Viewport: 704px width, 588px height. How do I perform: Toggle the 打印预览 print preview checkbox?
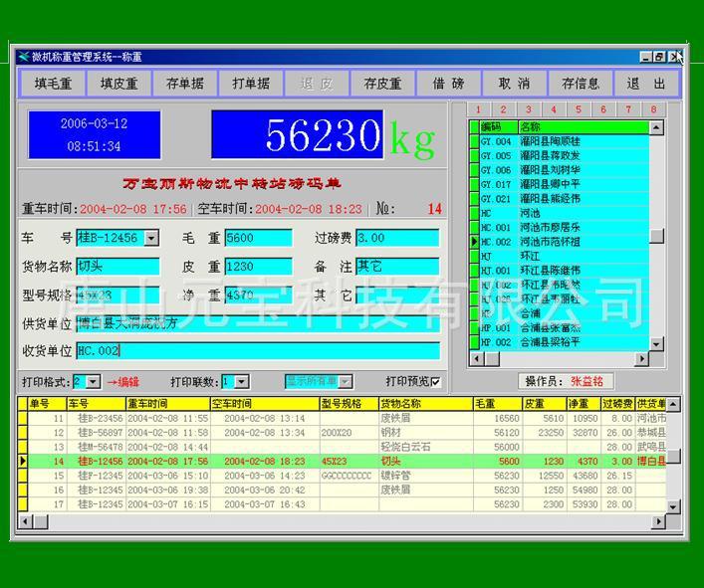pos(435,382)
